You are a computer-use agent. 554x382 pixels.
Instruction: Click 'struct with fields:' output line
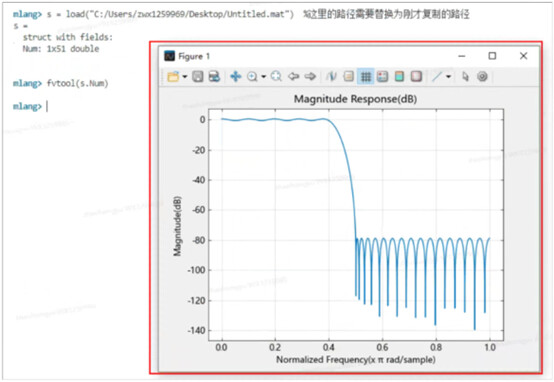(x=68, y=37)
